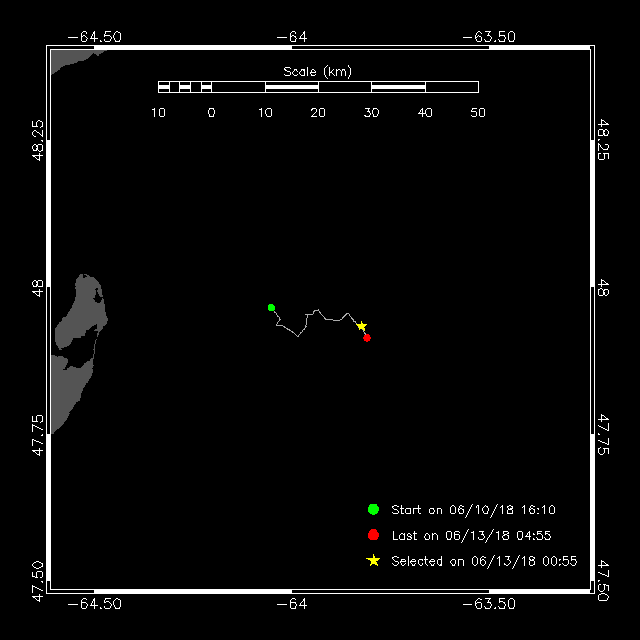Viewport: 640px width, 640px height.
Task: Click 'Last on 06/13/18 04:55' legend text
Action: click(471, 535)
